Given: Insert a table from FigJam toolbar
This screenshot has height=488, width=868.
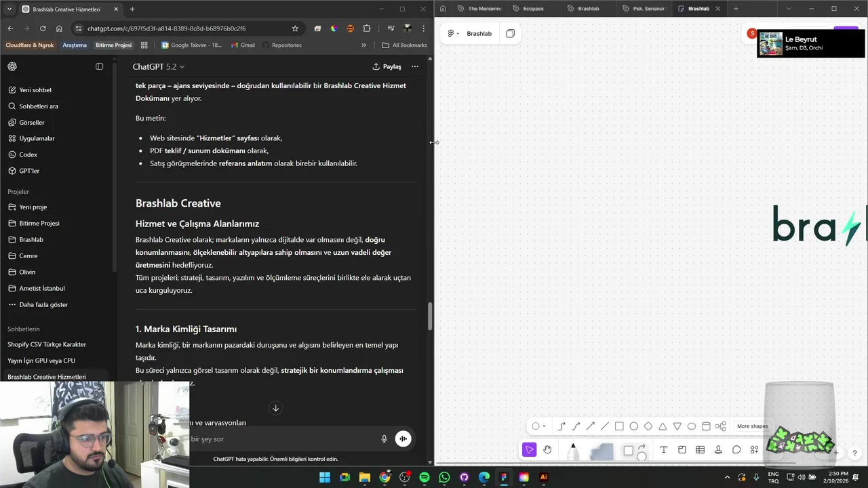Looking at the screenshot, I should (700, 450).
